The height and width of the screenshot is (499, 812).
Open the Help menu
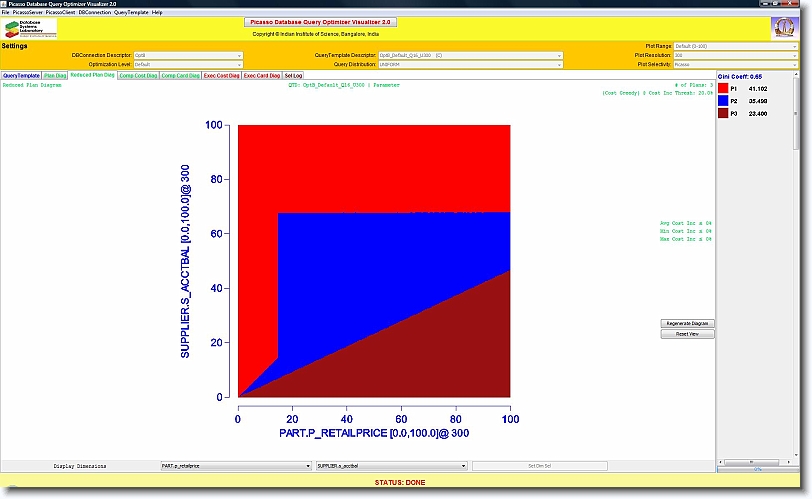tap(157, 12)
